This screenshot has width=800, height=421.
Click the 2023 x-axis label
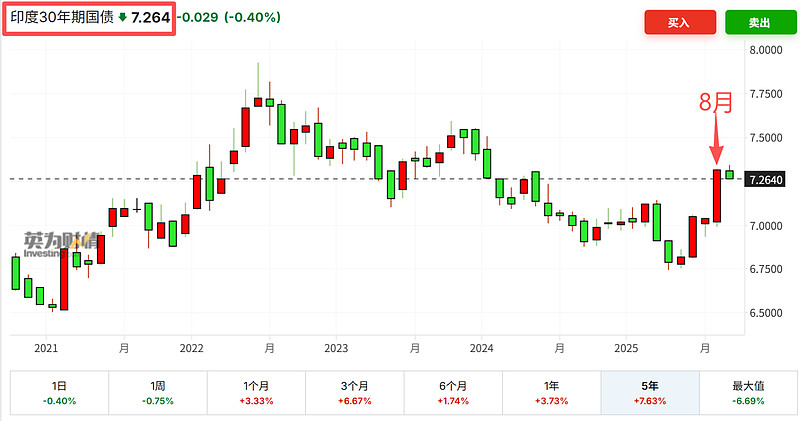coord(336,349)
